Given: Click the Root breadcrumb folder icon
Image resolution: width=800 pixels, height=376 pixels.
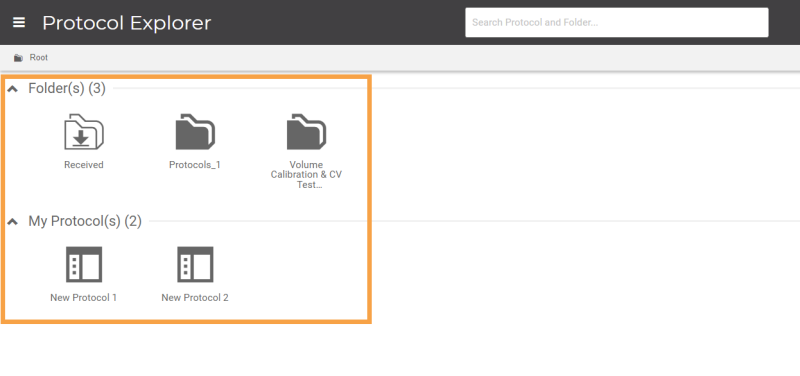Looking at the screenshot, I should 18,58.
